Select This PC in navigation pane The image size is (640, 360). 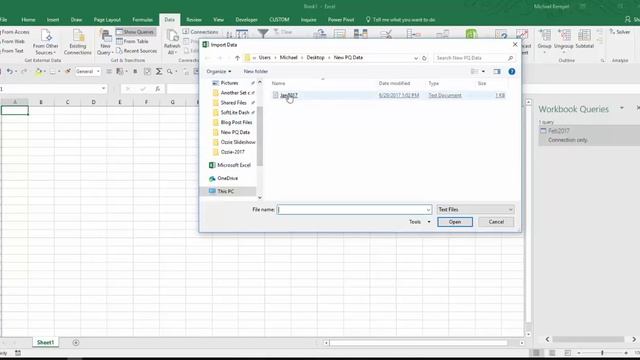pos(225,191)
